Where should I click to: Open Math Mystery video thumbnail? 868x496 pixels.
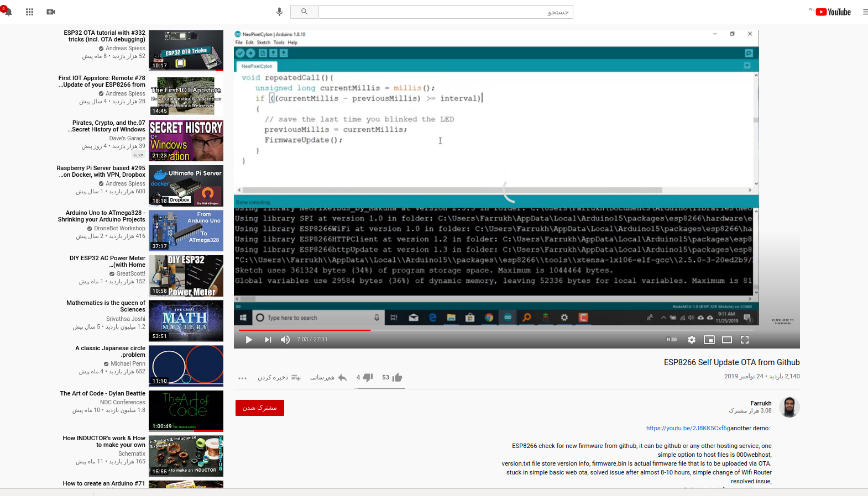point(186,321)
